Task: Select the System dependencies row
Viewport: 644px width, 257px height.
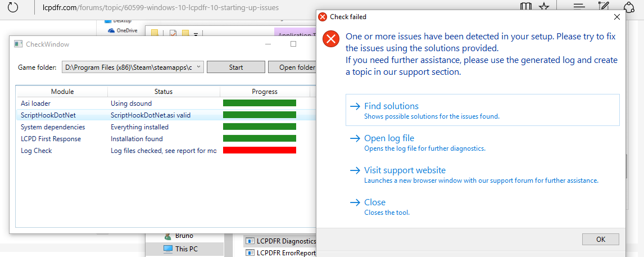Action: point(166,127)
